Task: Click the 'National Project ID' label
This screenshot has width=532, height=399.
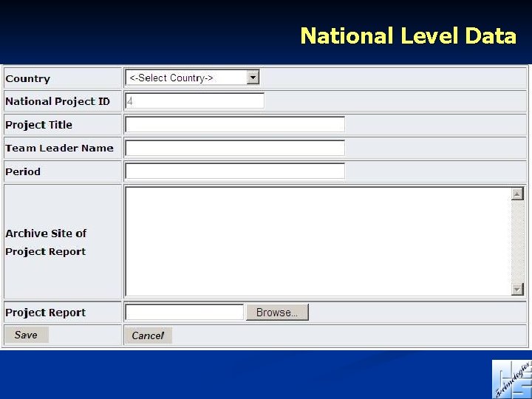Action: 58,101
